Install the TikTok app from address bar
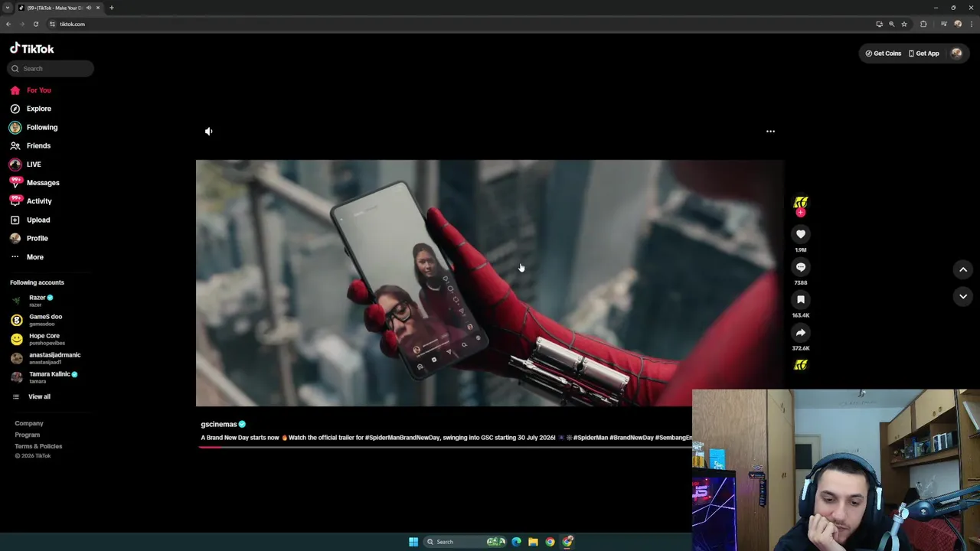 tap(879, 24)
